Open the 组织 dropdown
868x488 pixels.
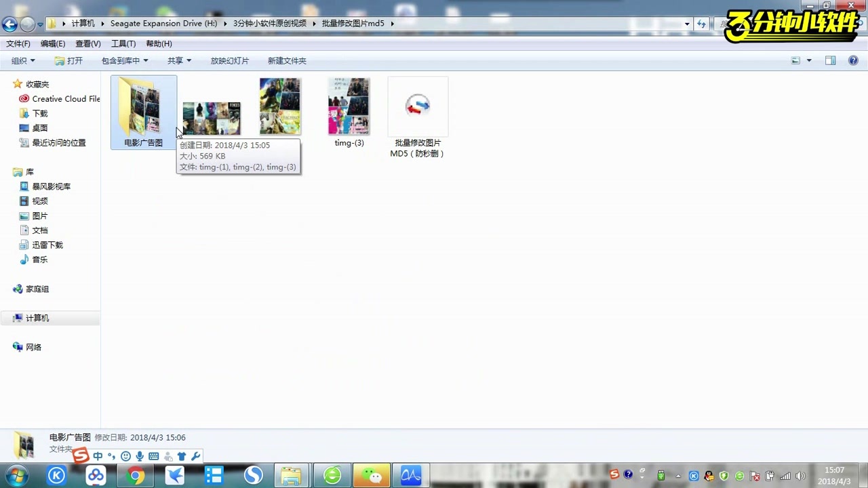coord(23,61)
